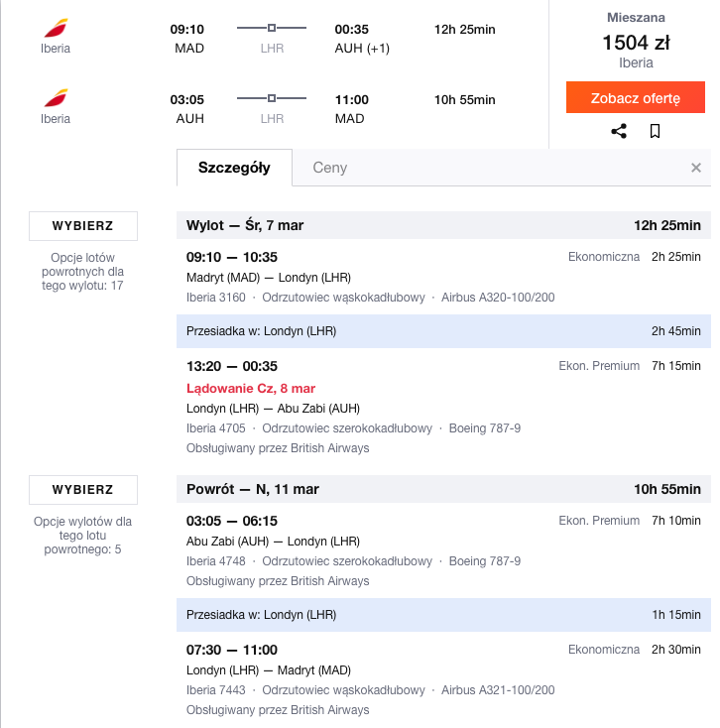Click the LHR stopover marker on return line
The width and height of the screenshot is (720, 728).
pos(272,98)
